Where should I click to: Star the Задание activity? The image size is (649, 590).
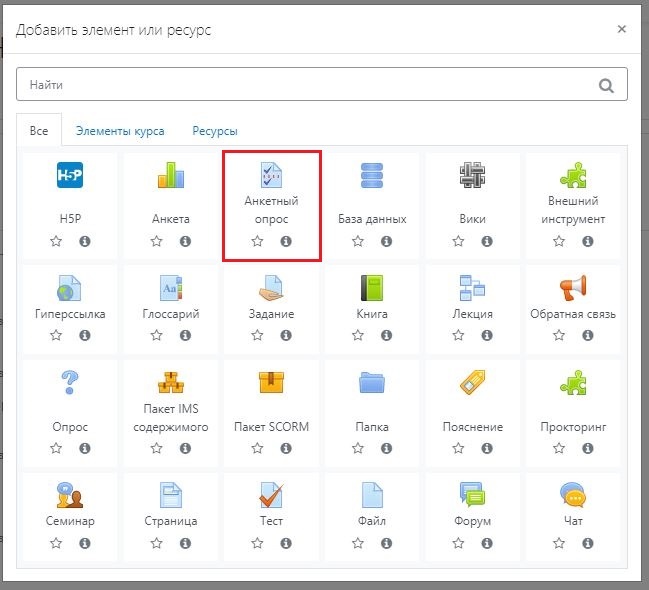(257, 335)
